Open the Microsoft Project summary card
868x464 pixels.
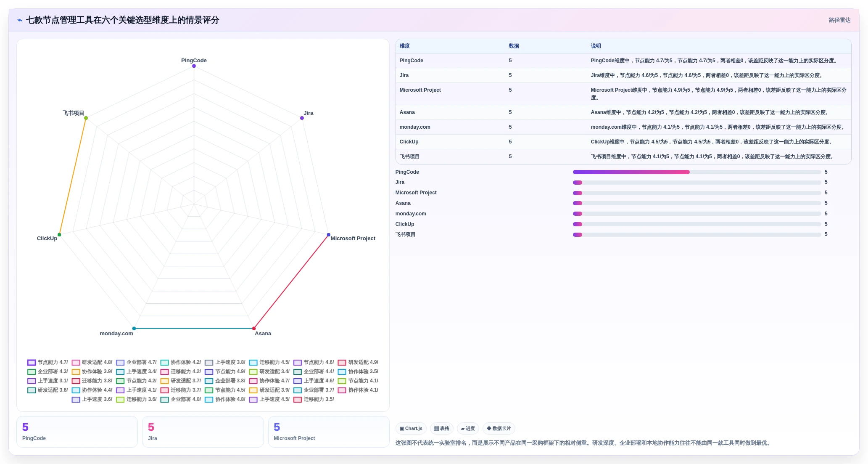329,432
